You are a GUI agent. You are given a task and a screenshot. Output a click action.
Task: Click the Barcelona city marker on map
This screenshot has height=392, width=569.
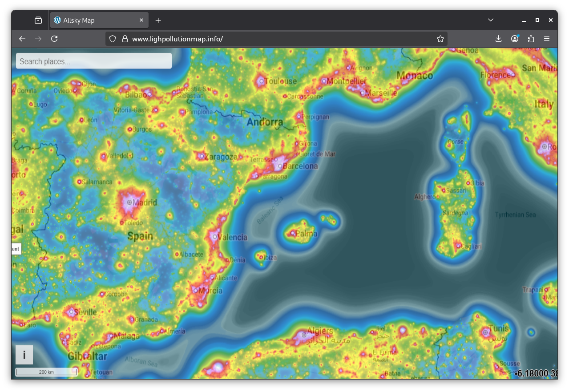280,166
